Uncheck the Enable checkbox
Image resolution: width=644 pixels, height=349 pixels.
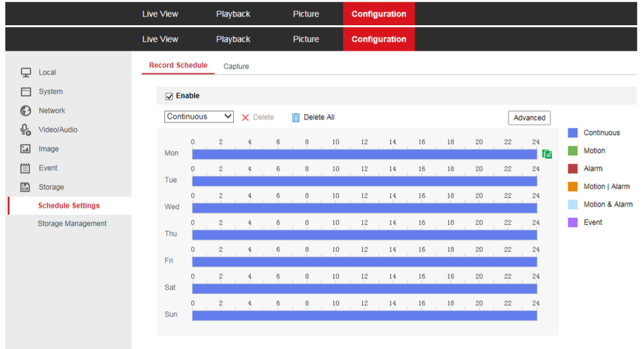(169, 96)
